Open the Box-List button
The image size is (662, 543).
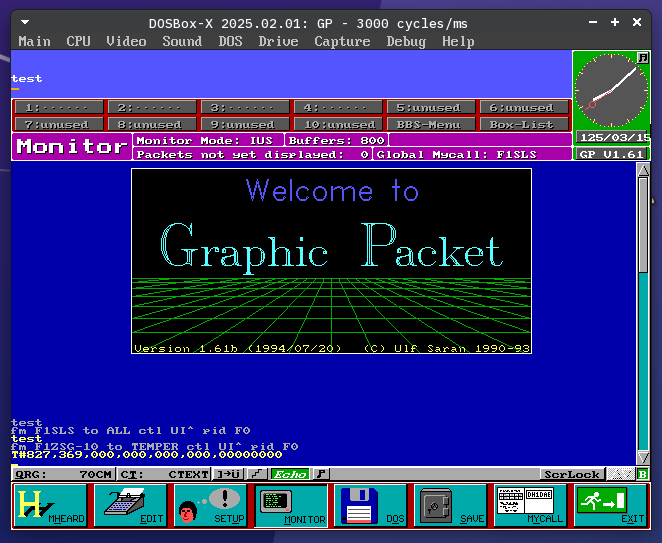[524, 124]
